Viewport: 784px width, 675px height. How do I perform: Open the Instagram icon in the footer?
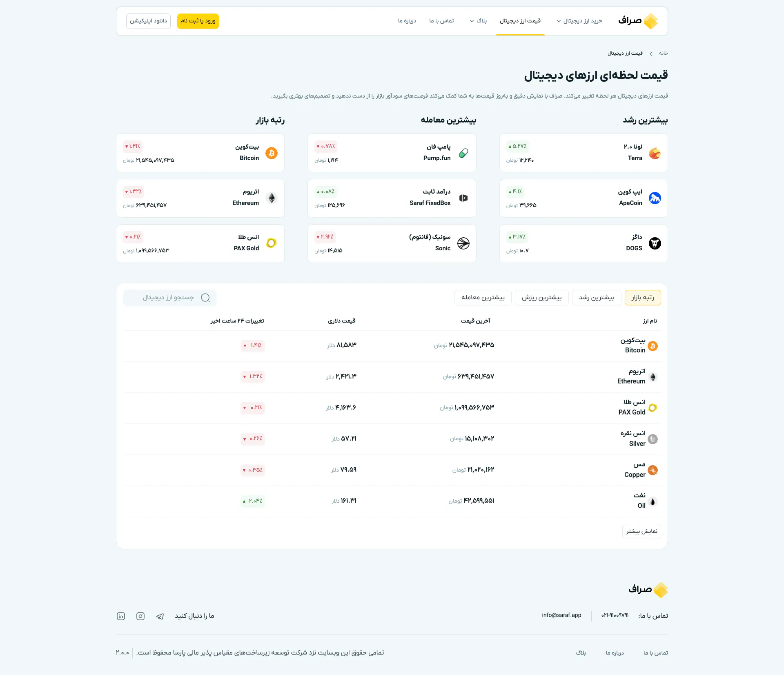point(140,616)
